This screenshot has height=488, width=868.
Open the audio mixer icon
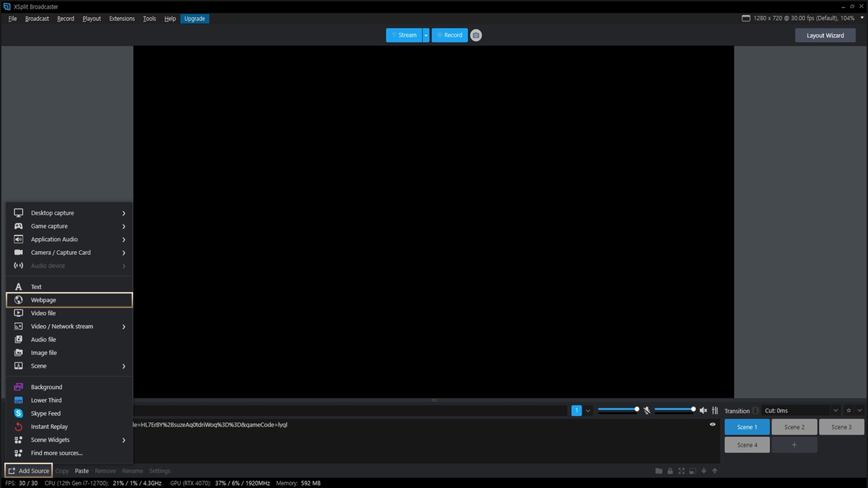715,410
